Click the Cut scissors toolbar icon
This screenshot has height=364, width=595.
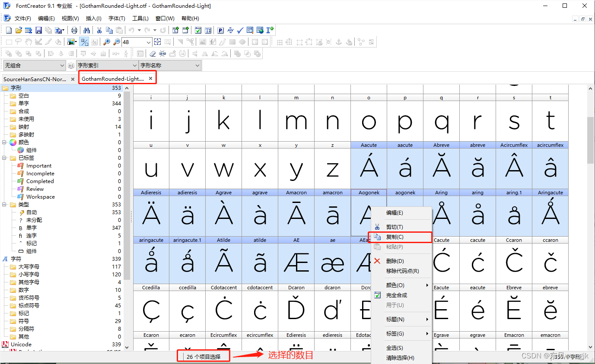coord(99,30)
